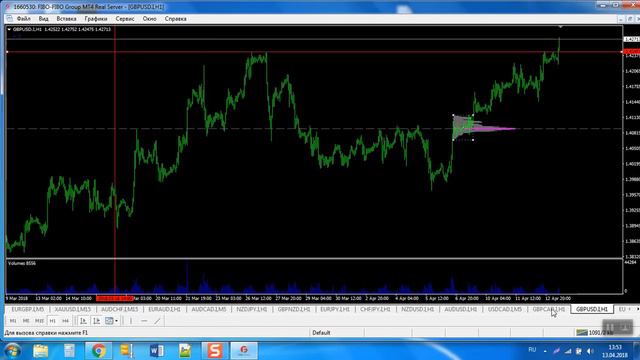Image resolution: width=640 pixels, height=360 pixels.
Task: Open the Сервис menu
Action: 125,19
